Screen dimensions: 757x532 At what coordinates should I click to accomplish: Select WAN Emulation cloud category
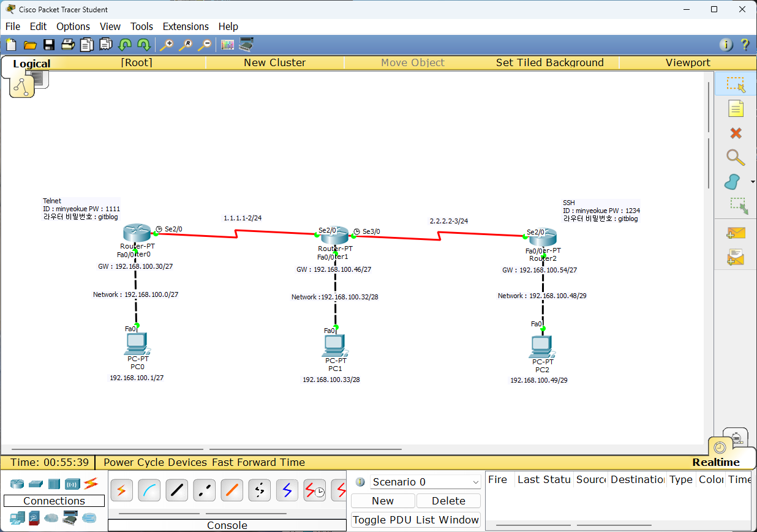tap(52, 519)
